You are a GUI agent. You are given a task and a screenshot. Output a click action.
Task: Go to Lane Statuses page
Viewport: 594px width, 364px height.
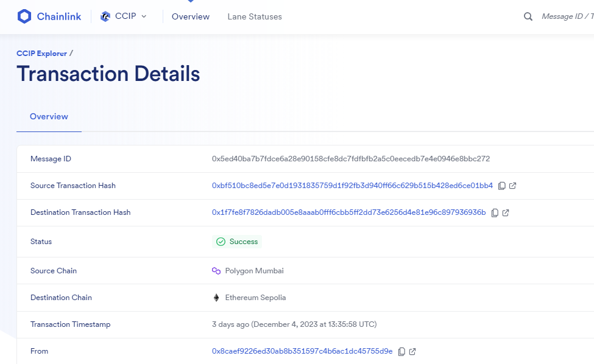coord(255,16)
